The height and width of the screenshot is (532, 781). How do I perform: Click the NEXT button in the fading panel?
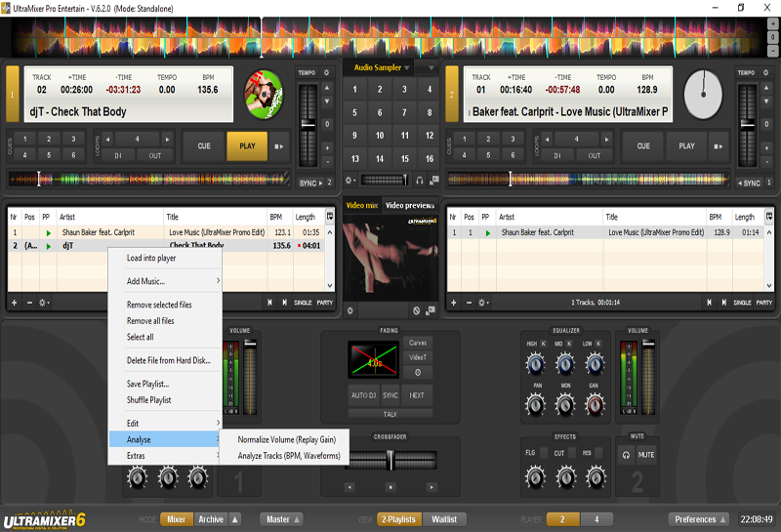click(417, 395)
